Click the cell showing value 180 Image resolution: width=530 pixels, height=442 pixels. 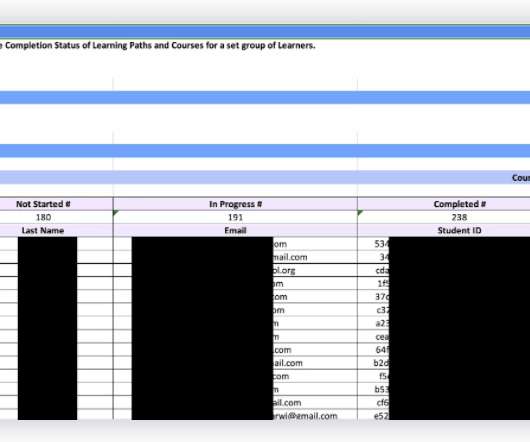pos(56,217)
